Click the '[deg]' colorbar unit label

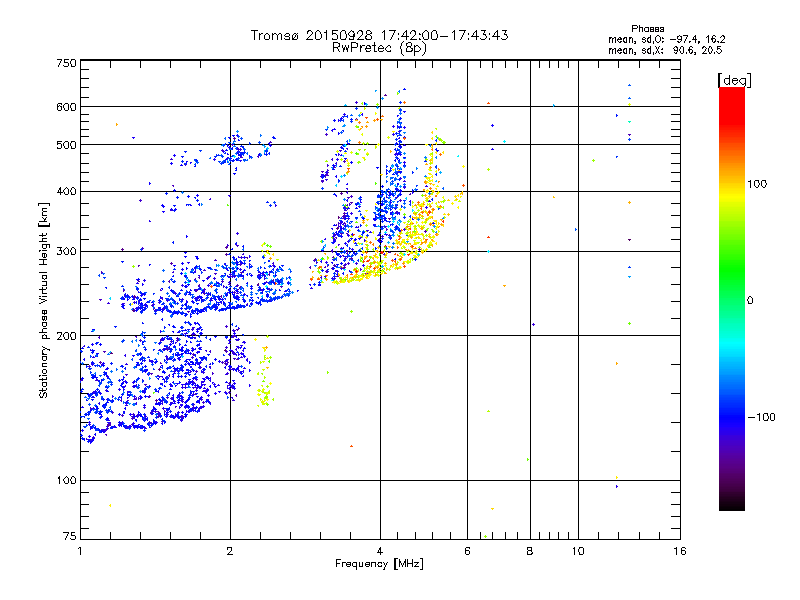pyautogui.click(x=734, y=80)
